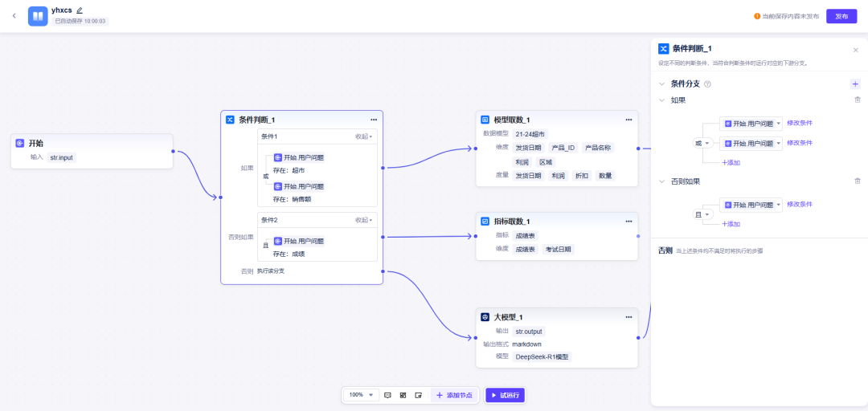This screenshot has width=868, height=411.
Task: Click the comment icon in bottom toolbar
Action: (x=387, y=395)
